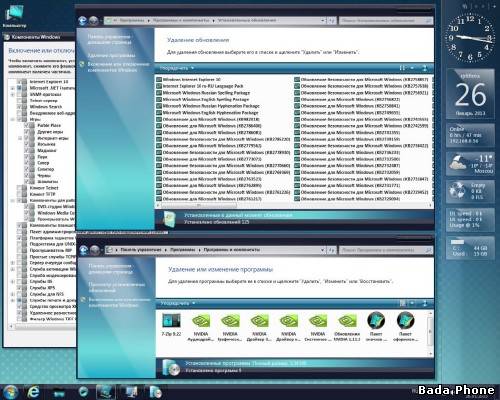500x400 pixels.
Task: Open the 7-Zip 9.22 program icon
Action: [171, 324]
